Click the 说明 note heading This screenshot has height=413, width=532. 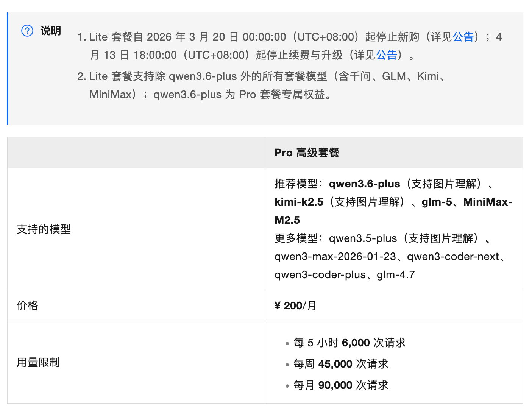(x=51, y=31)
